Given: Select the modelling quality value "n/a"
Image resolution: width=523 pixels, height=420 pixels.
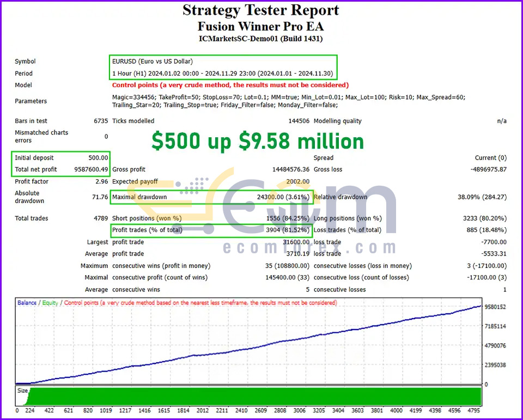Looking at the screenshot, I should pos(502,121).
